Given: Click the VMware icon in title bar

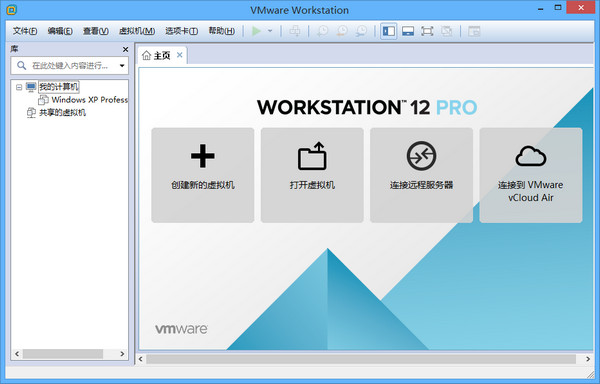Looking at the screenshot, I should pos(11,10).
